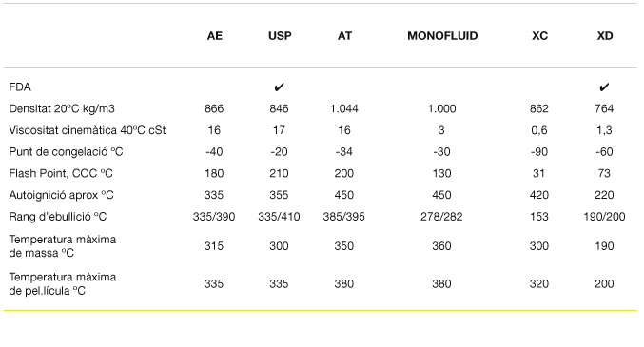The image size is (644, 347).
Task: Select the AE column header
Action: click(214, 36)
